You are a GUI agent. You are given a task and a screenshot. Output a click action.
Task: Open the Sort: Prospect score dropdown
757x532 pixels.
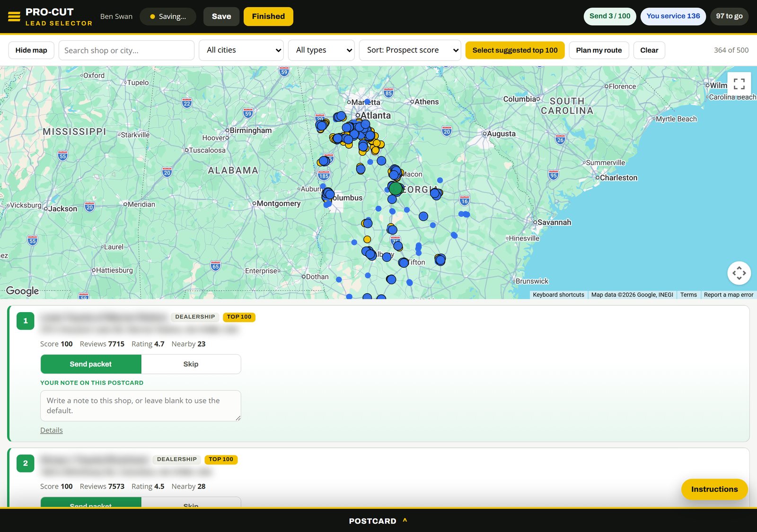pyautogui.click(x=410, y=50)
